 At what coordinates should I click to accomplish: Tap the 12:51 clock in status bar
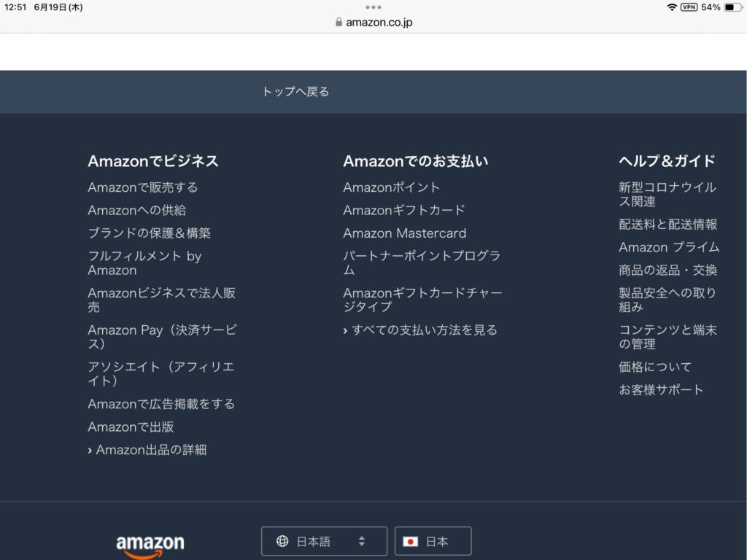[x=15, y=7]
